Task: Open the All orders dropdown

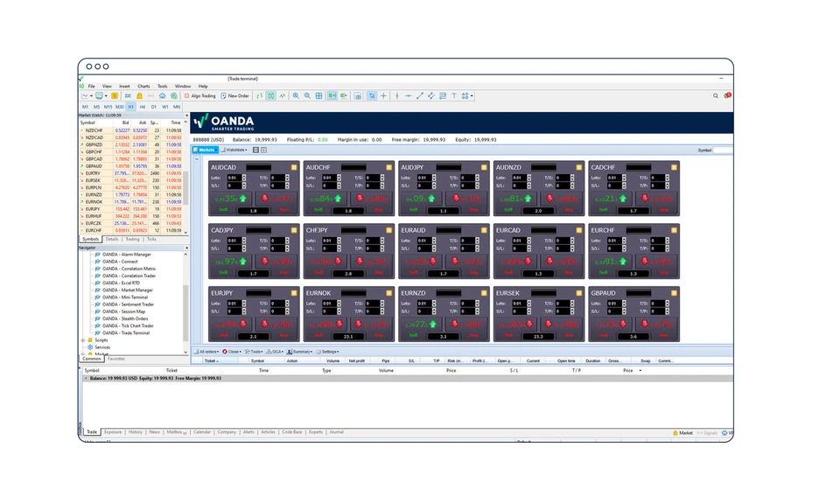Action: point(206,352)
